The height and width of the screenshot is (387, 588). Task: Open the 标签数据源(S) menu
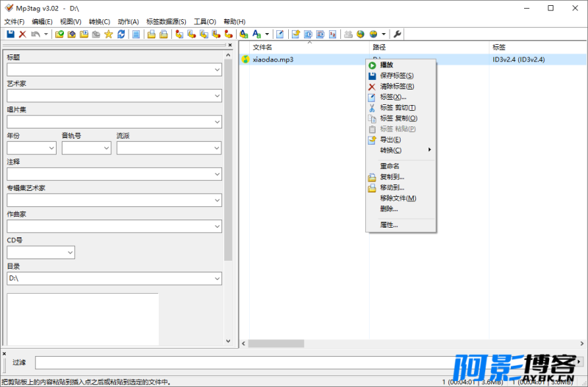166,22
